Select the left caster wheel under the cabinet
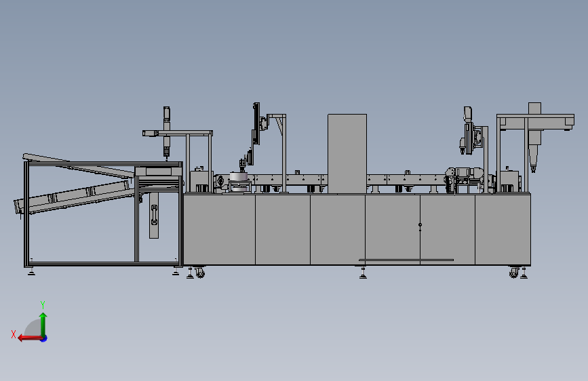The height and width of the screenshot is (381, 588). 200,273
